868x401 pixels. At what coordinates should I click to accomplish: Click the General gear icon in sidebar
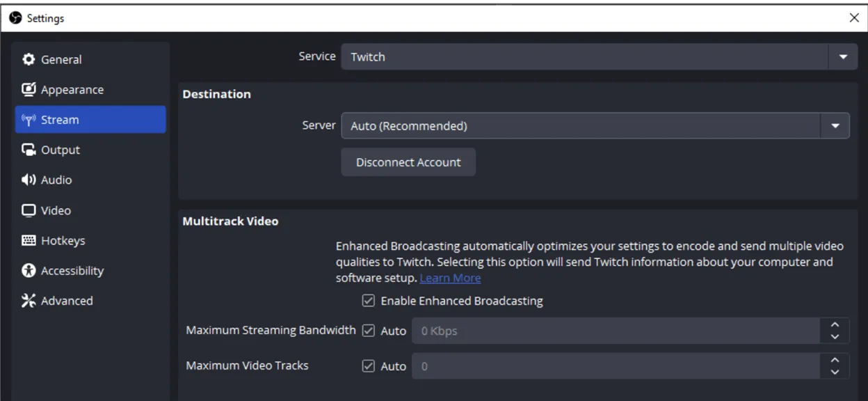pyautogui.click(x=29, y=60)
